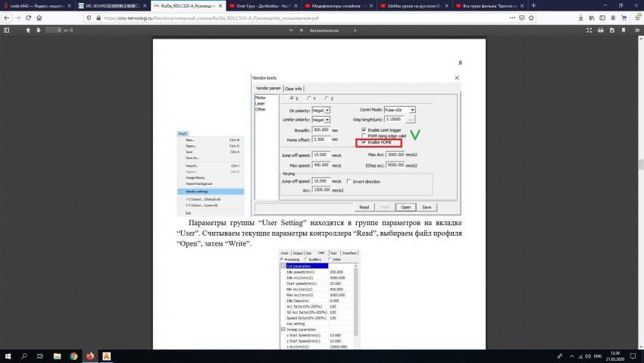Go to previous PDF page arrow
This screenshot has height=363, width=644.
[28, 30]
